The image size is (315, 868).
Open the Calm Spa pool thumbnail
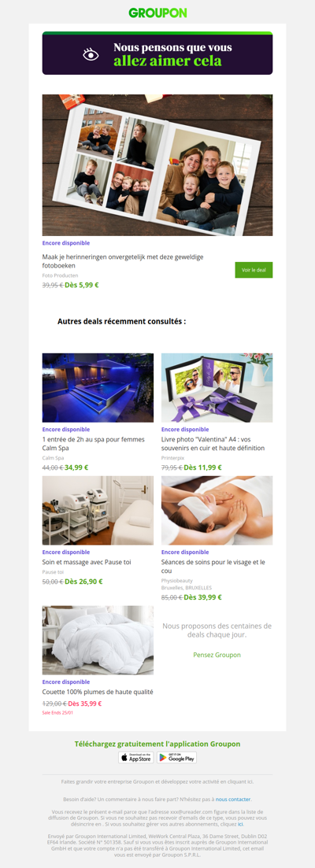coord(98,388)
